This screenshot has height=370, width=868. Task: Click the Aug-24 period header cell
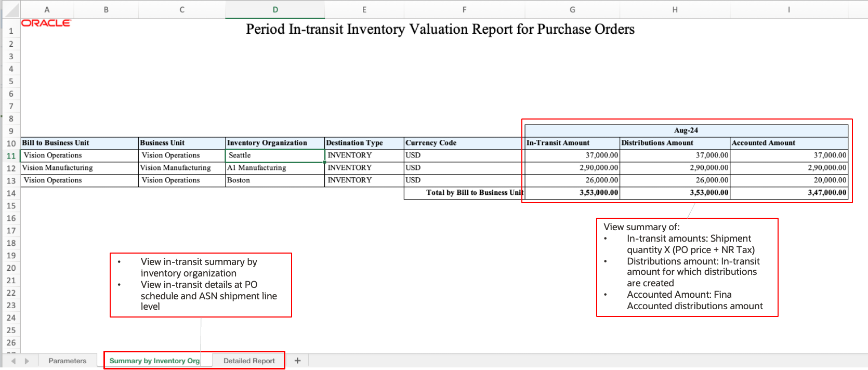coord(686,130)
